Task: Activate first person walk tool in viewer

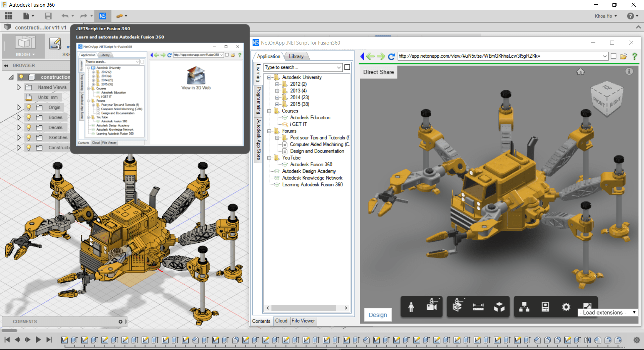Action: tap(411, 307)
